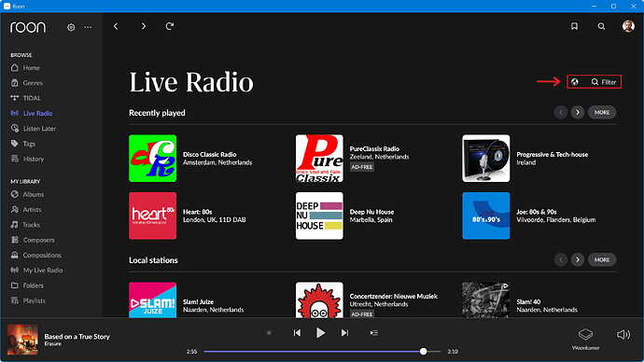Open the bookmarks icon in top bar
The image size is (644, 362).
[x=574, y=26]
